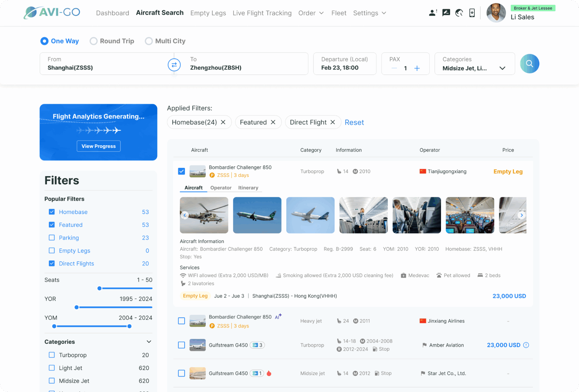This screenshot has height=392, width=579.
Task: Check the Empty Legs popular filter
Action: coord(52,250)
